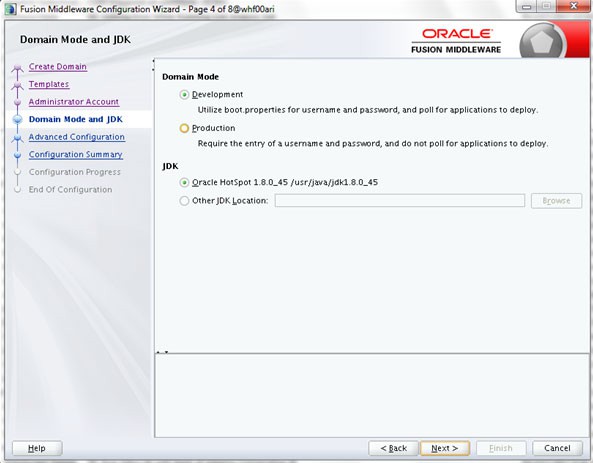Viewport: 593px width, 463px height.
Task: Click the pentagon emblem in header
Action: point(543,42)
